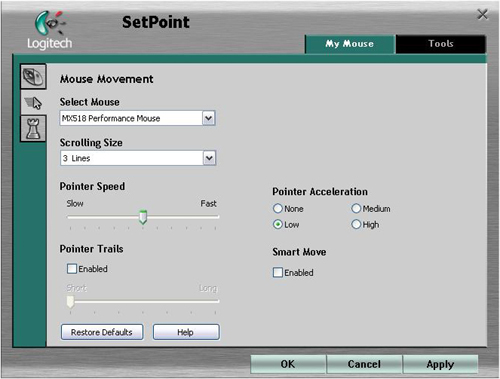
Task: Click the Pointer Trails length slider thumb
Action: pos(70,302)
